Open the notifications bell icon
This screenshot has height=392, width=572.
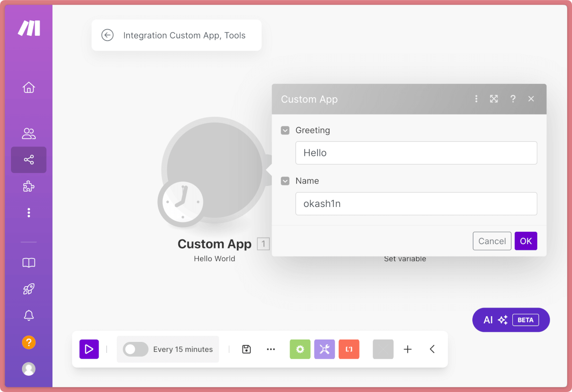[x=29, y=315]
